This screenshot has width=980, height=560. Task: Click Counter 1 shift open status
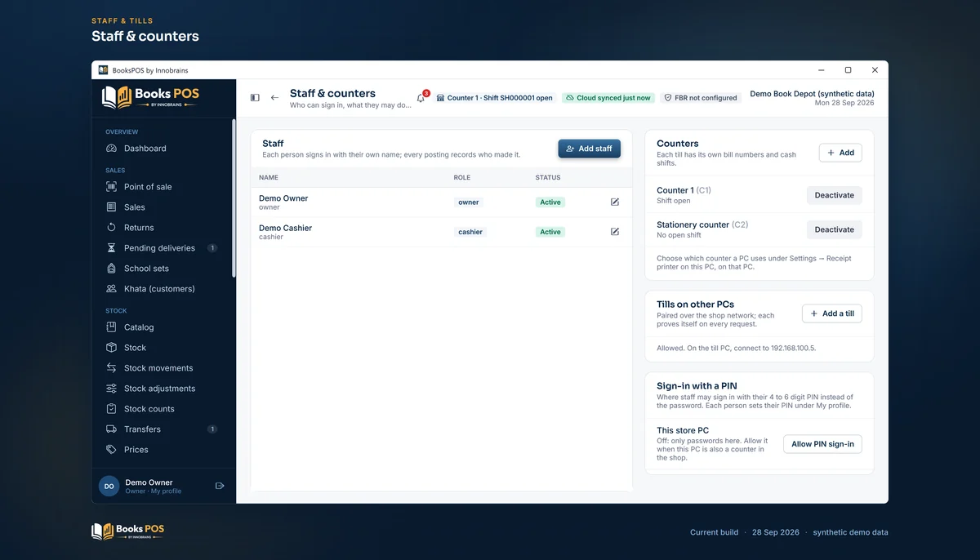[x=494, y=98]
